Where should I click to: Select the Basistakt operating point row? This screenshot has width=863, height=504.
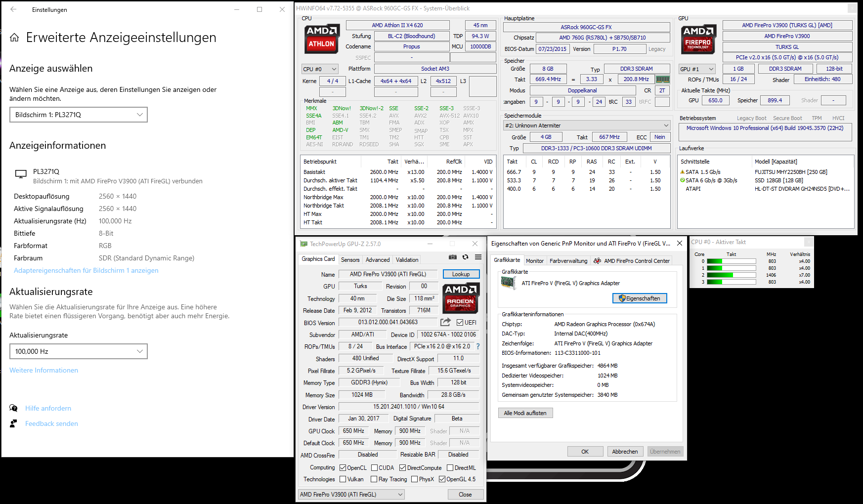pyautogui.click(x=398, y=172)
